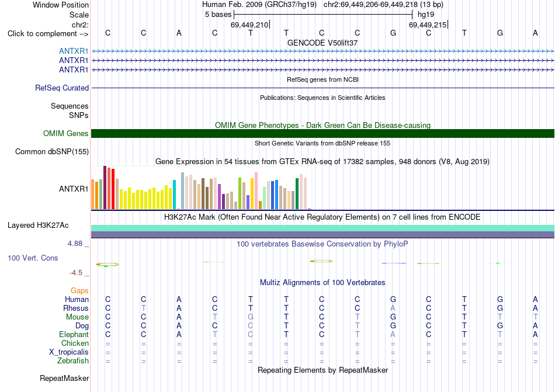Click the Zebrafish species label
555x392 pixels.
click(x=73, y=361)
